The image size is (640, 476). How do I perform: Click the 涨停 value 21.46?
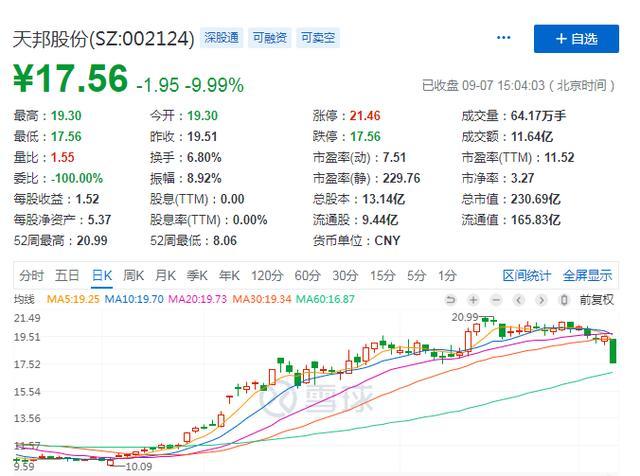365,116
